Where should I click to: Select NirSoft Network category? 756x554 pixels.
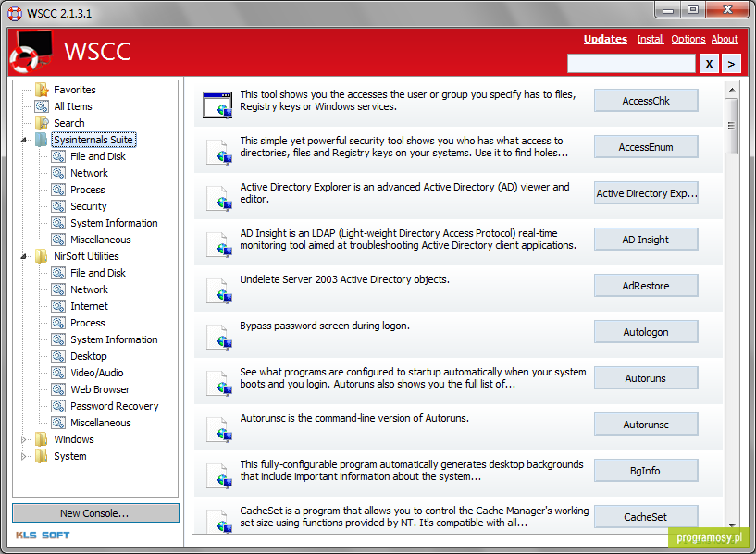point(89,289)
